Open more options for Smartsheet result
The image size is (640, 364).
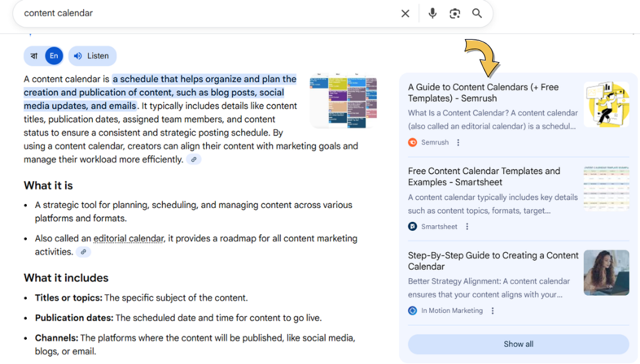click(467, 226)
